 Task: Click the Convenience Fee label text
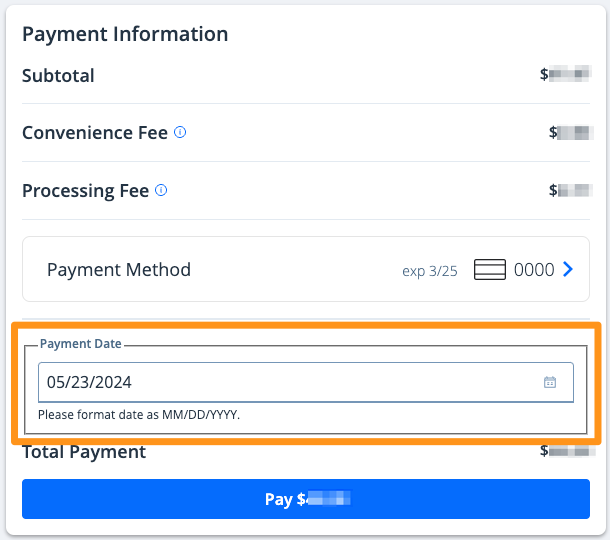(x=95, y=132)
